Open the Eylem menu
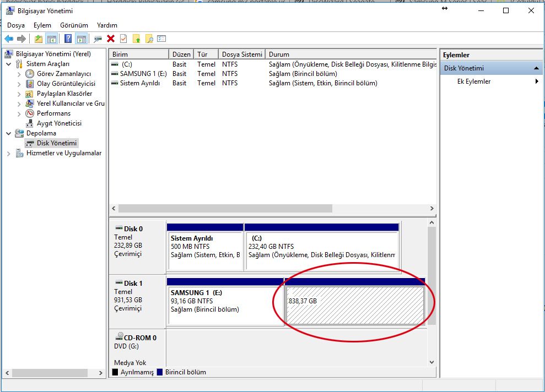This screenshot has height=392, width=545. pyautogui.click(x=42, y=25)
